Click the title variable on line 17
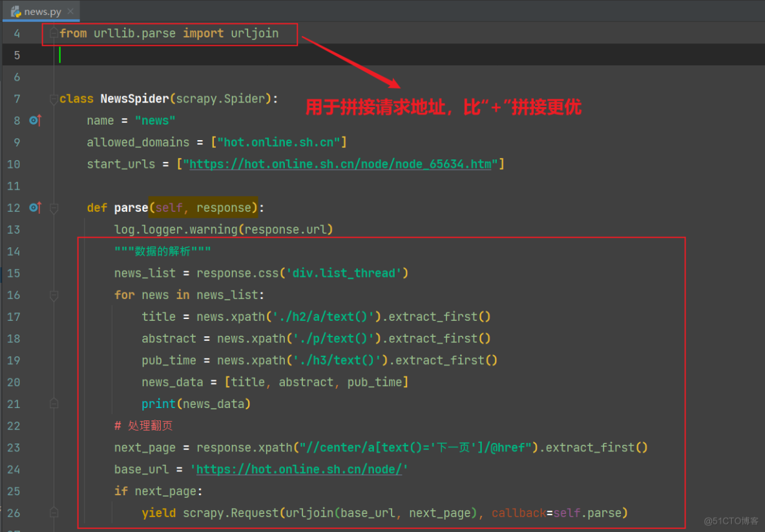The height and width of the screenshot is (532, 765). (x=158, y=316)
